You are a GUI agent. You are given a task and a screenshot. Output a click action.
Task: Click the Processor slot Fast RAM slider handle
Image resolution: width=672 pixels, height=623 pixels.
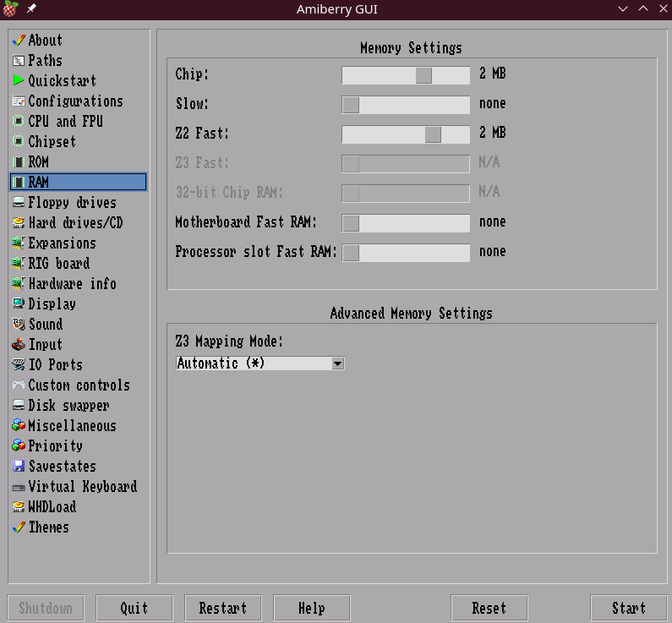pos(351,253)
